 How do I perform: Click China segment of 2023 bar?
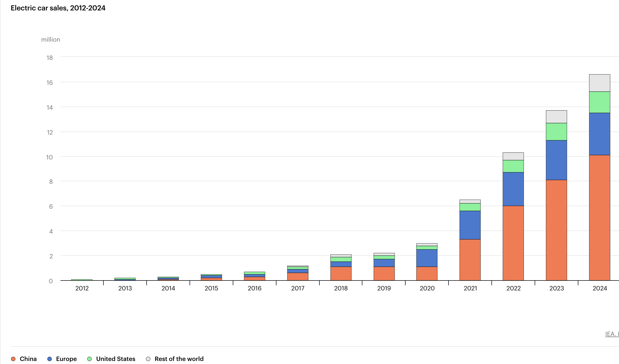[556, 230]
